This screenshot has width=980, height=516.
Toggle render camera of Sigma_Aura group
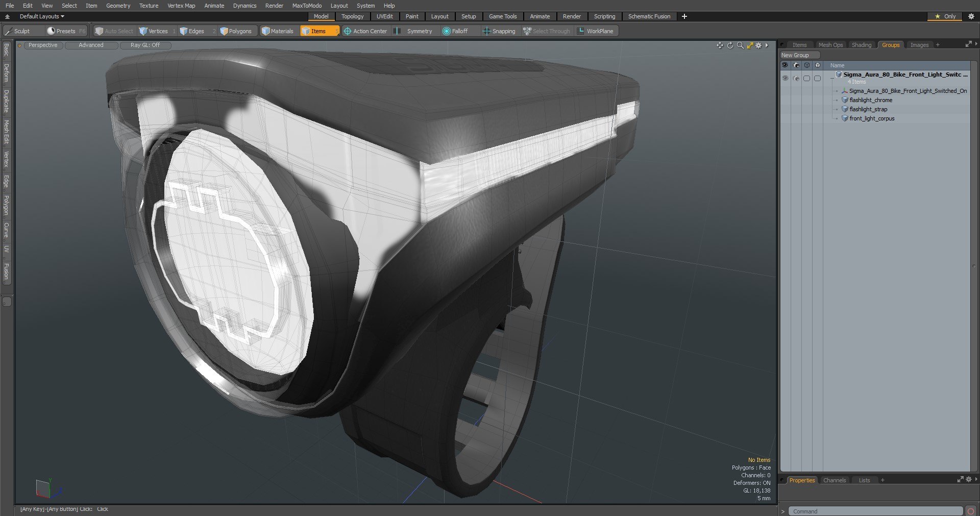796,78
